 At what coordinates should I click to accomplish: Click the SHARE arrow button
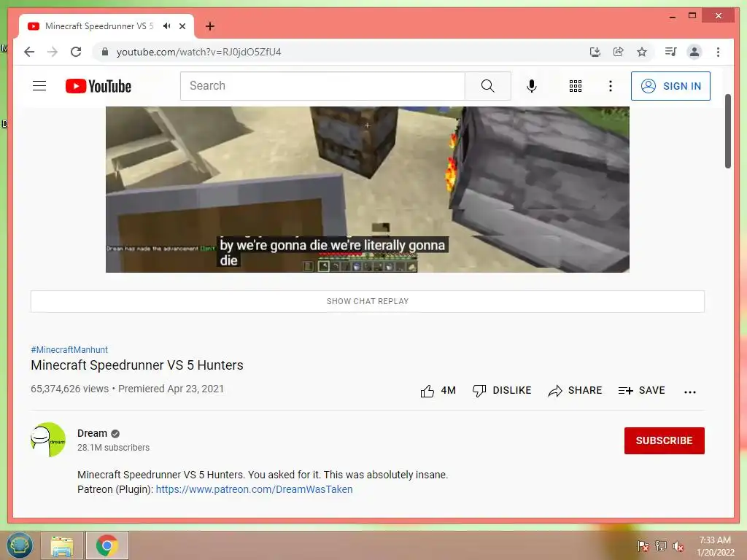[575, 391]
